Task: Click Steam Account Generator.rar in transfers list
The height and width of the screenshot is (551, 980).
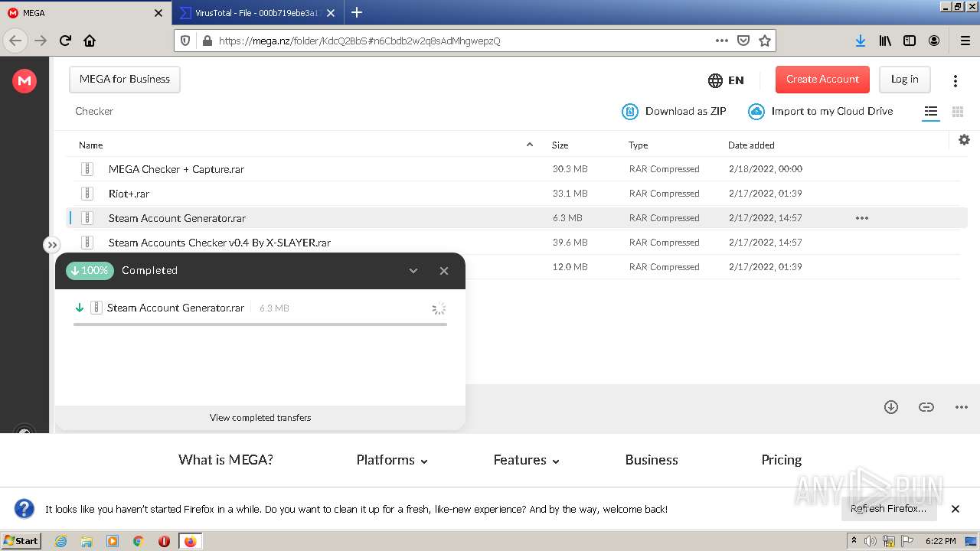Action: pyautogui.click(x=175, y=308)
